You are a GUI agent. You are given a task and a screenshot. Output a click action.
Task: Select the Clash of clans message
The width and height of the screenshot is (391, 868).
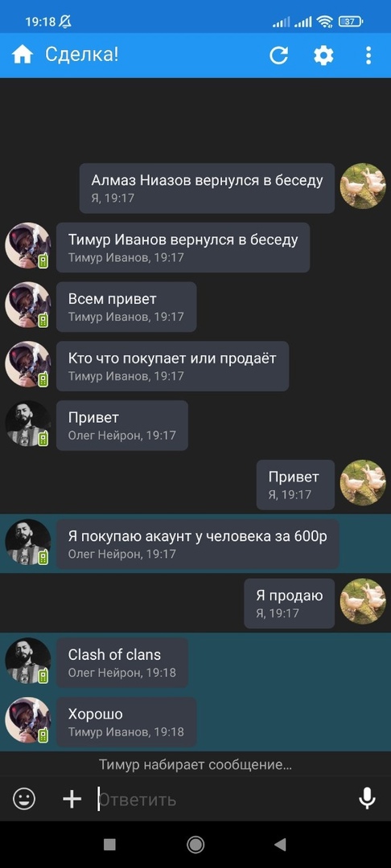pyautogui.click(x=121, y=662)
